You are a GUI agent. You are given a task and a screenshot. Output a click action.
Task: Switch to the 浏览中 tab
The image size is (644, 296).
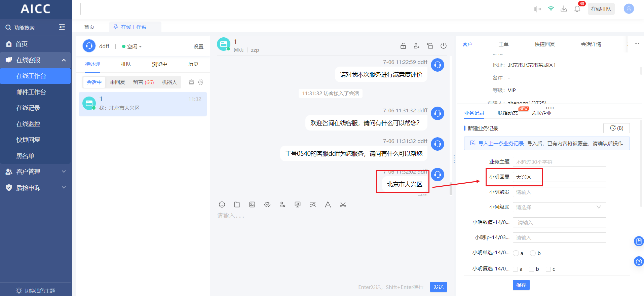[x=160, y=64]
